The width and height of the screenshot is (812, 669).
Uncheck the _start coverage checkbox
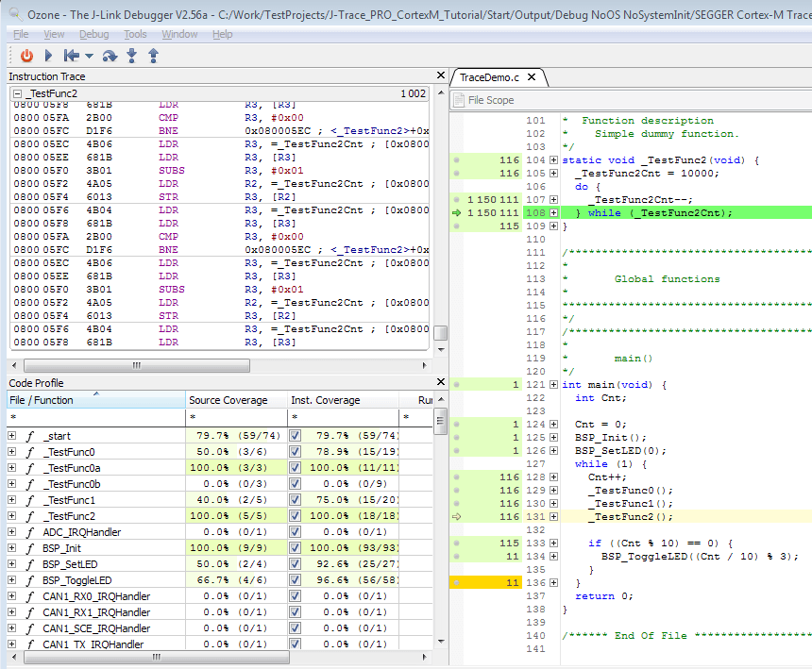296,436
